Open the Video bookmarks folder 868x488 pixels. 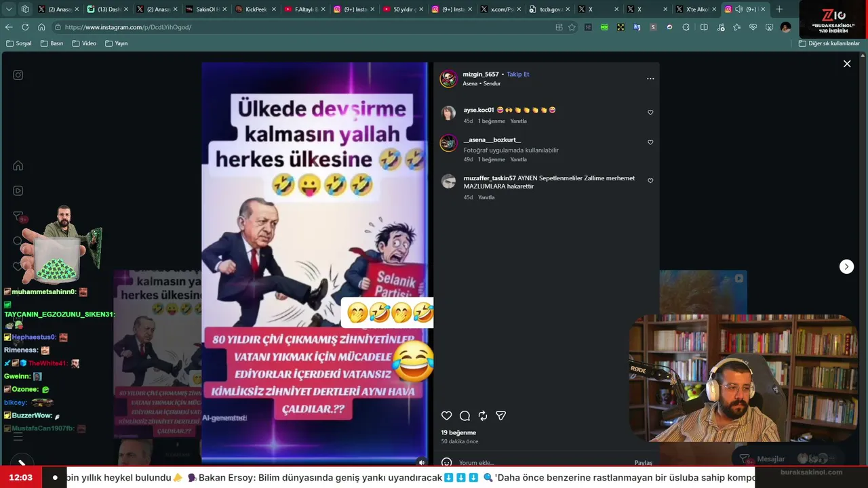point(84,43)
